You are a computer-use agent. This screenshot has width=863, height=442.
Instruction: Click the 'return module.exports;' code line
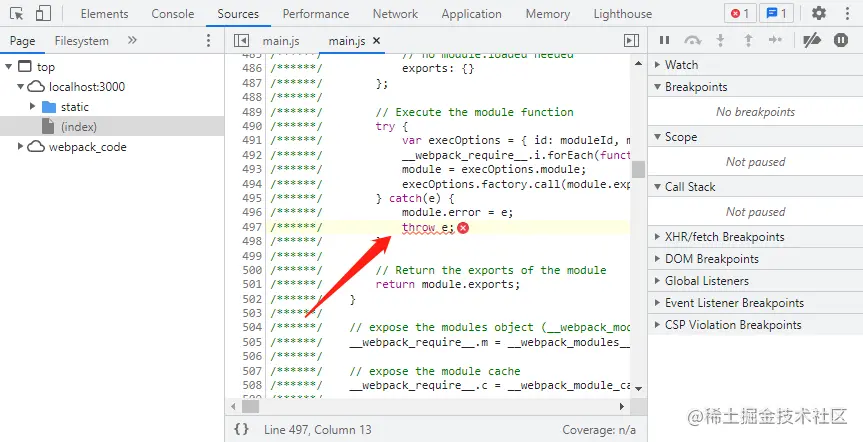click(x=447, y=284)
